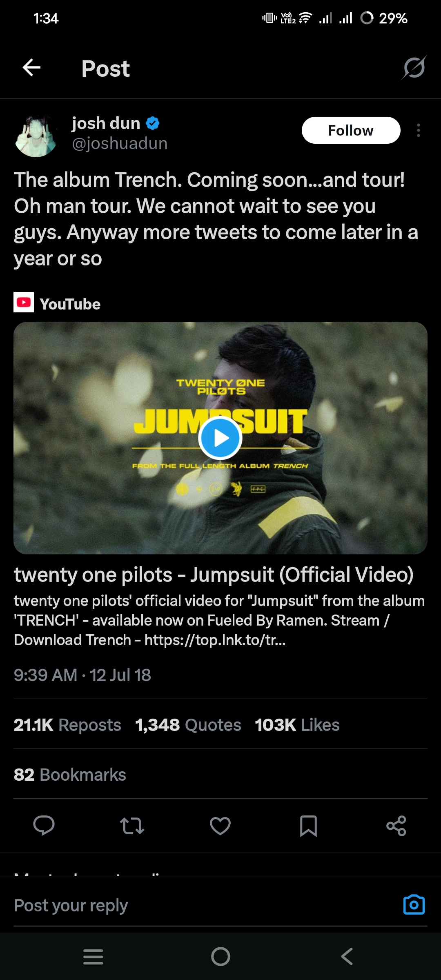View the 103K Likes list
This screenshot has width=441, height=980.
coord(297,725)
